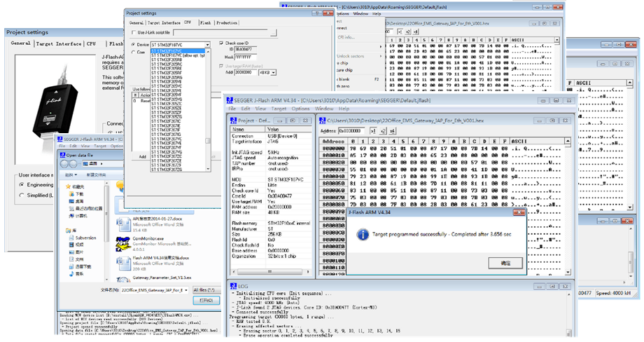Click '256 KB' value in Size row
This screenshot has width=644, height=342.
(274, 234)
